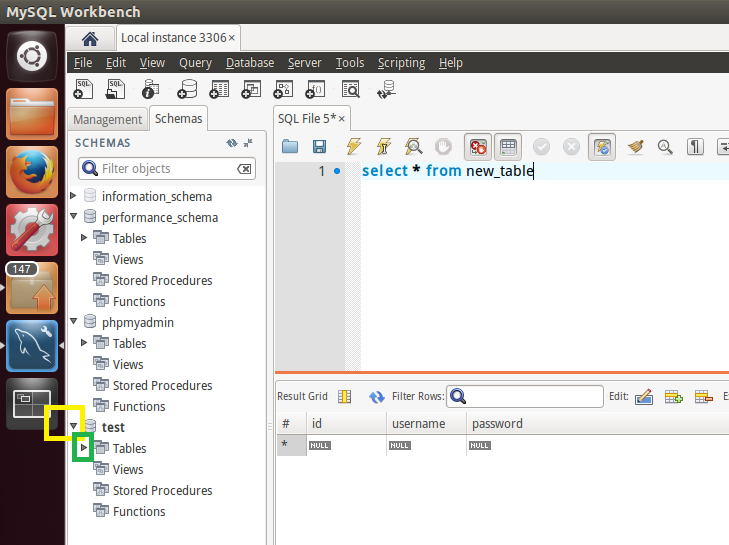Open script file folder icon in editor
The image size is (729, 545).
coord(290,147)
